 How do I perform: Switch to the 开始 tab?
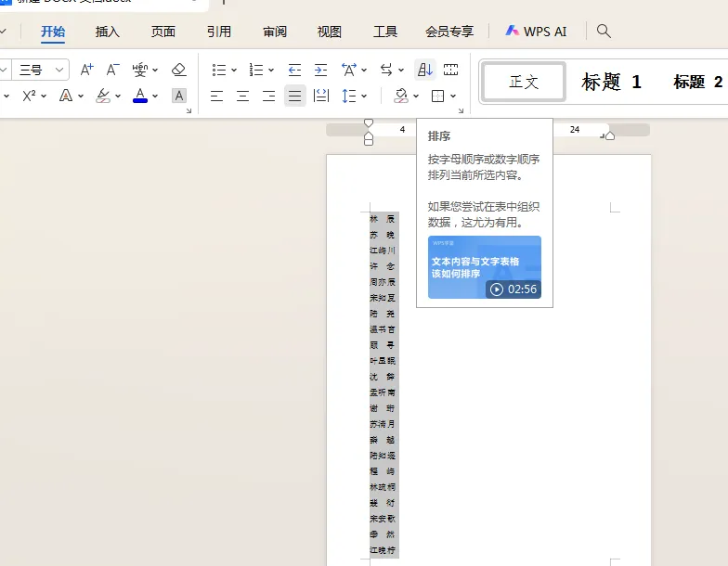[52, 32]
